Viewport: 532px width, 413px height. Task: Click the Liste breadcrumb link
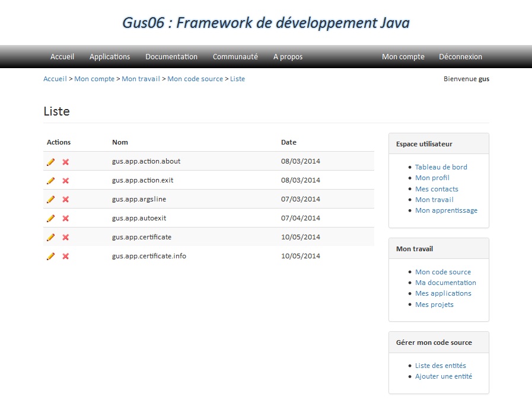pos(237,79)
